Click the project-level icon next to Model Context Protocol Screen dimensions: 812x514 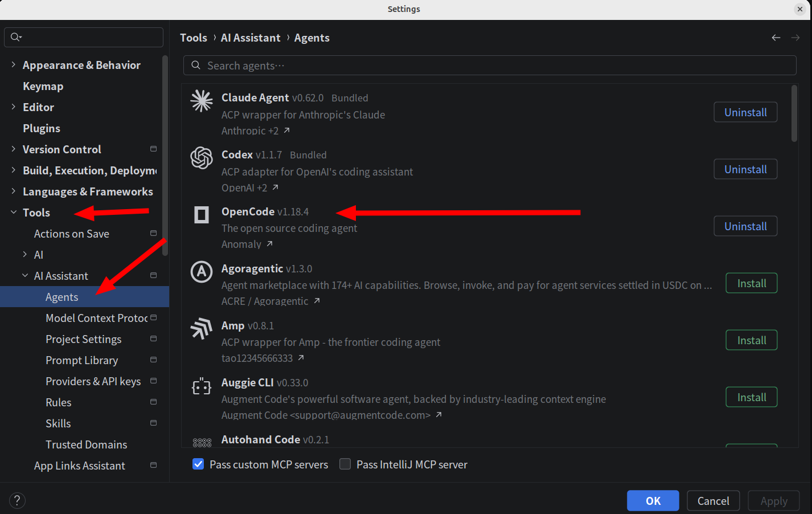(x=153, y=317)
